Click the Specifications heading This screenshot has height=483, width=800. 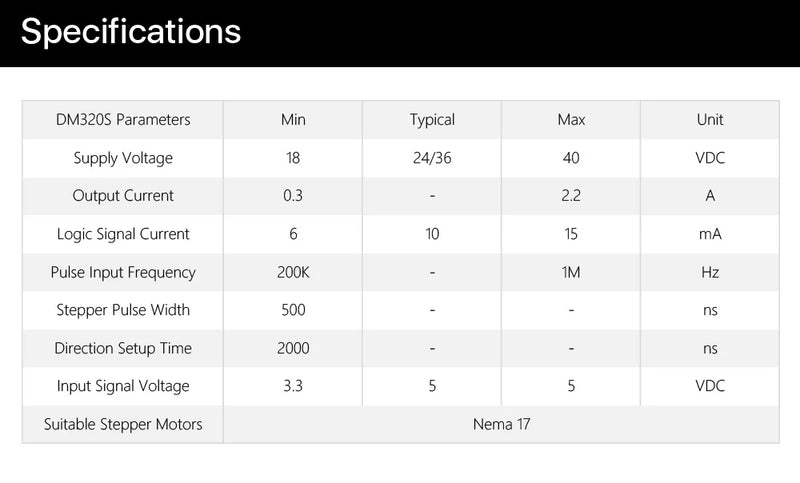point(131,31)
